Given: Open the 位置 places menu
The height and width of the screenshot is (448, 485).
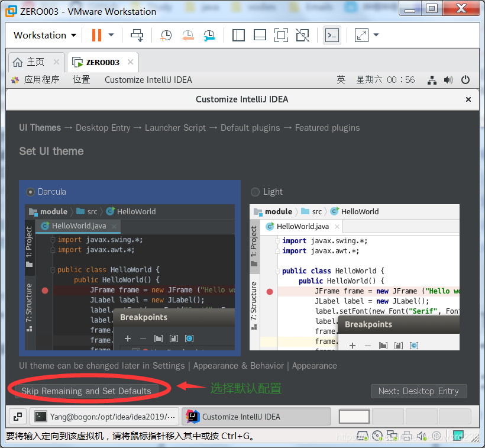Looking at the screenshot, I should (x=82, y=80).
